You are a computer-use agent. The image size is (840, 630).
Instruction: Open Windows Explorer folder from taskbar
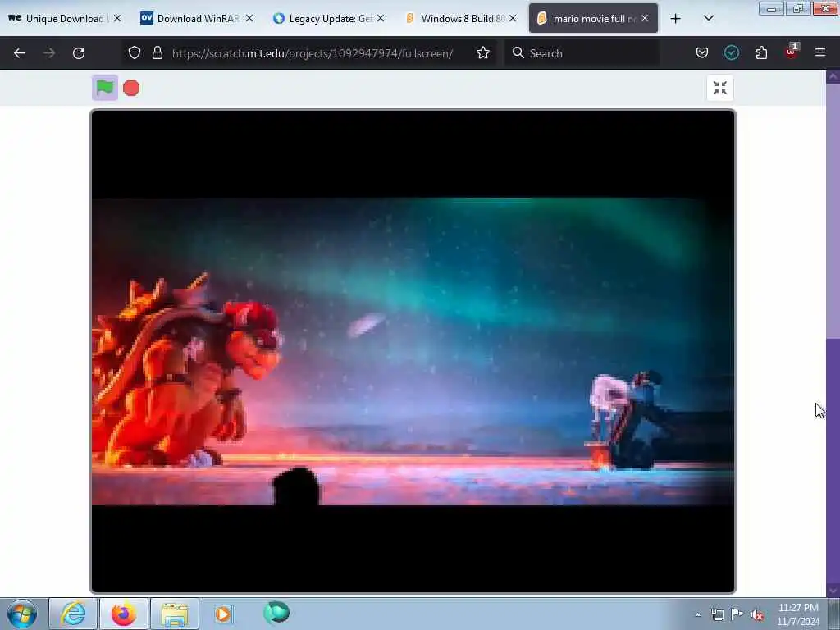tap(175, 614)
